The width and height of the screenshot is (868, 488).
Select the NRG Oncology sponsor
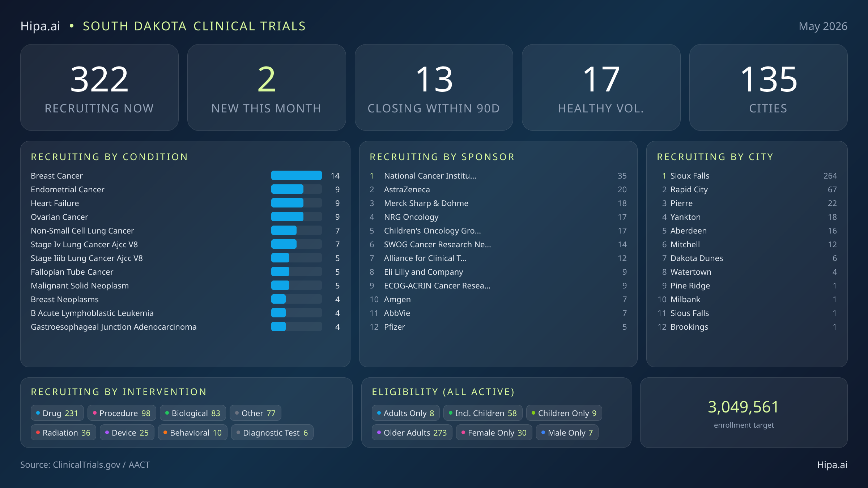498,217
